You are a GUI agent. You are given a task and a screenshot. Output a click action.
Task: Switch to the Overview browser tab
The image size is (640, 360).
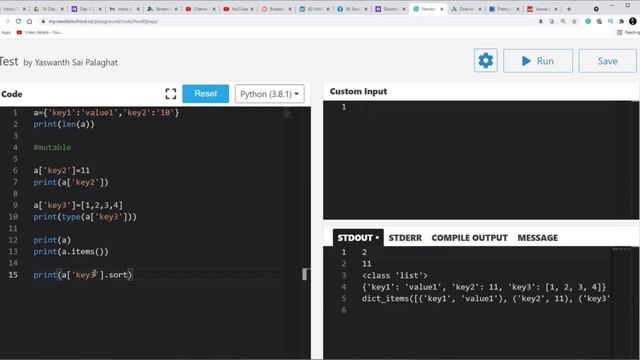coord(467,9)
